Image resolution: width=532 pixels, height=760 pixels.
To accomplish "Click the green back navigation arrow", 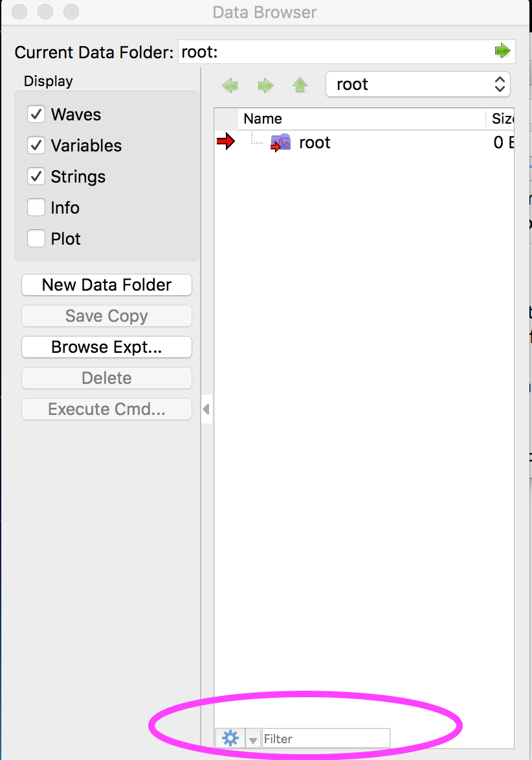I will 230,85.
